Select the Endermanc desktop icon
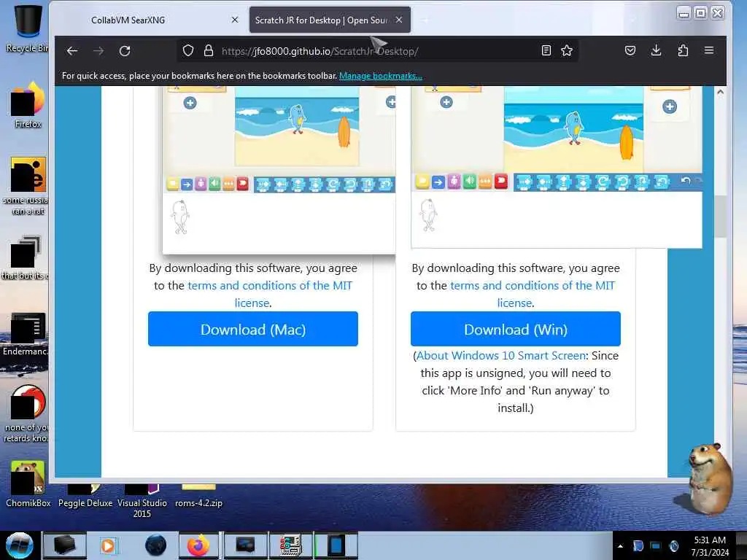 26,334
